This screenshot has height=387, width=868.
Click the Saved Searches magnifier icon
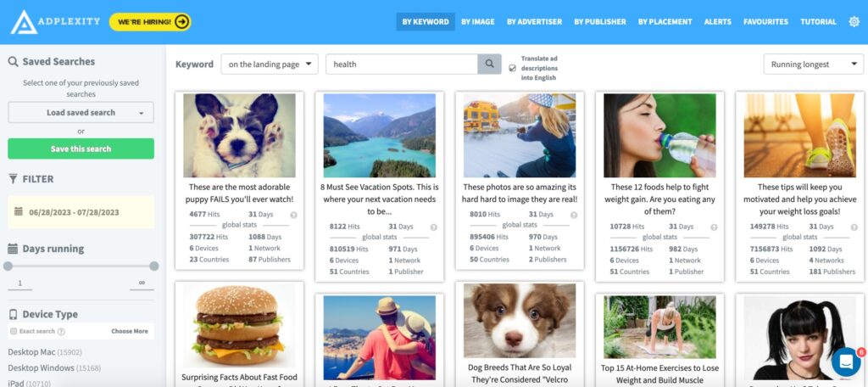(13, 62)
